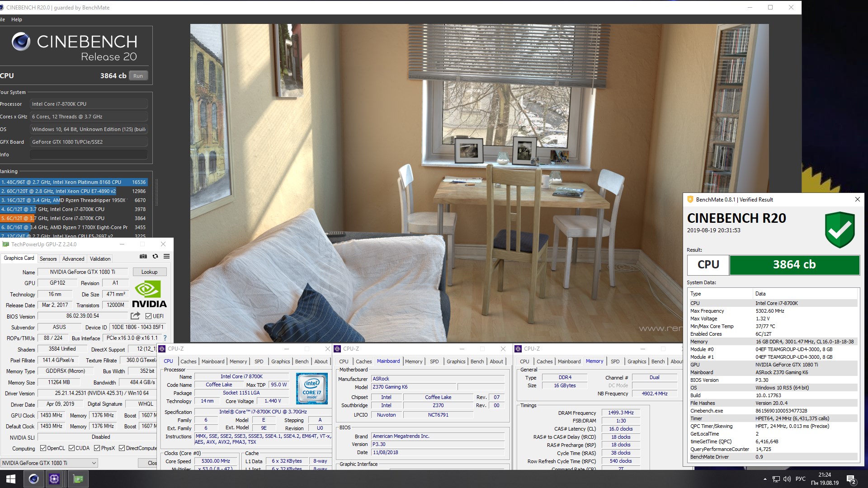This screenshot has width=868, height=488.
Task: Click the Bus Interface question mark icon
Action: pyautogui.click(x=165, y=338)
